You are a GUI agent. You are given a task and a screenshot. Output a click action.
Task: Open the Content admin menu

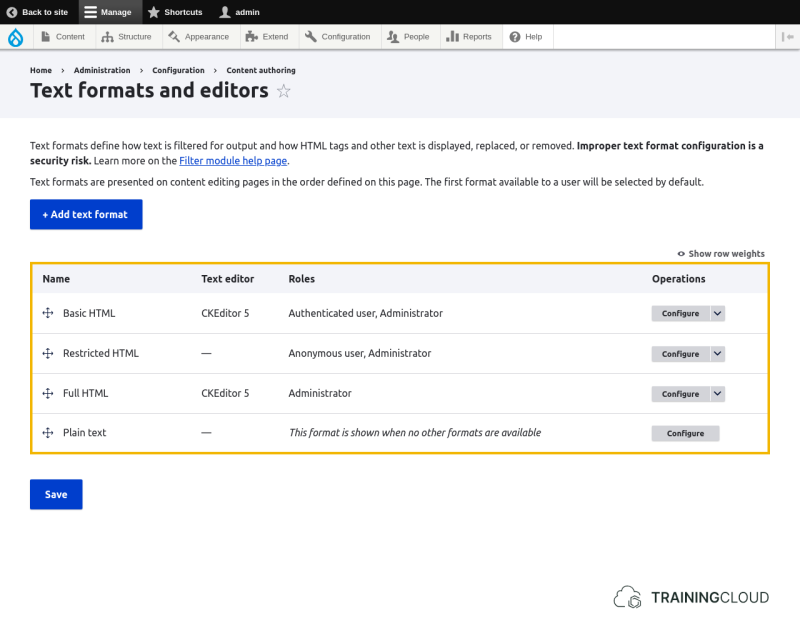[x=64, y=37]
